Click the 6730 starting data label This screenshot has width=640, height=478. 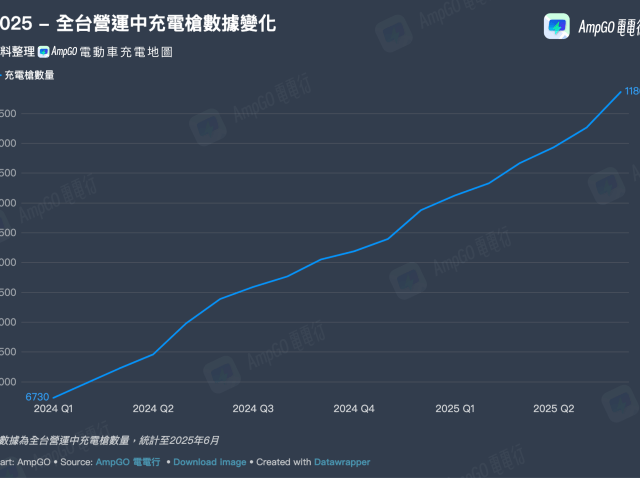point(37,397)
